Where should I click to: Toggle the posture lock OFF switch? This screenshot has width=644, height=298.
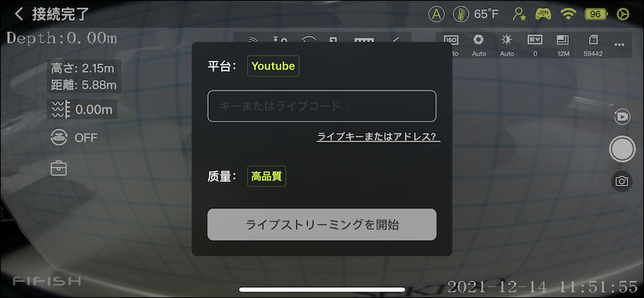[73, 138]
